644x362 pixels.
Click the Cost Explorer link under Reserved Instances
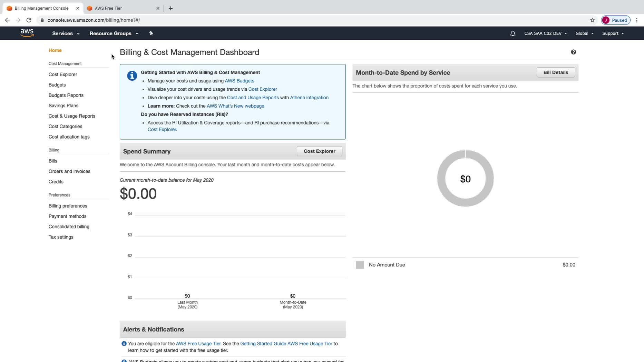click(x=162, y=129)
